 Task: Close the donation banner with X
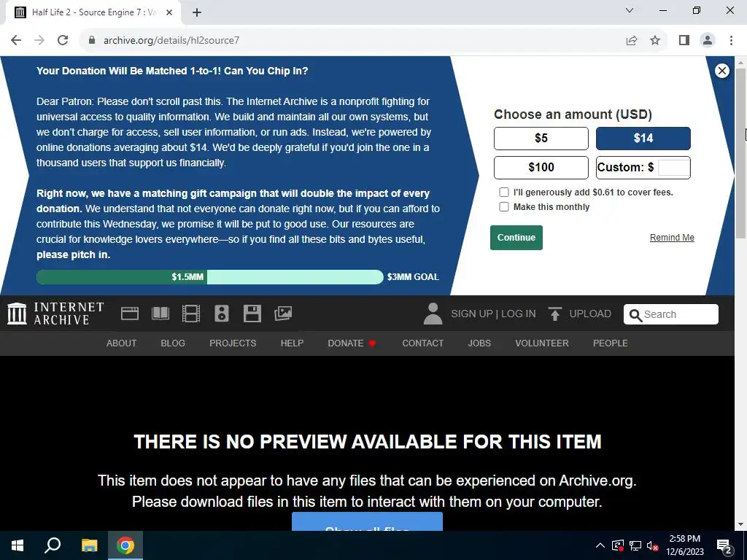click(x=721, y=71)
